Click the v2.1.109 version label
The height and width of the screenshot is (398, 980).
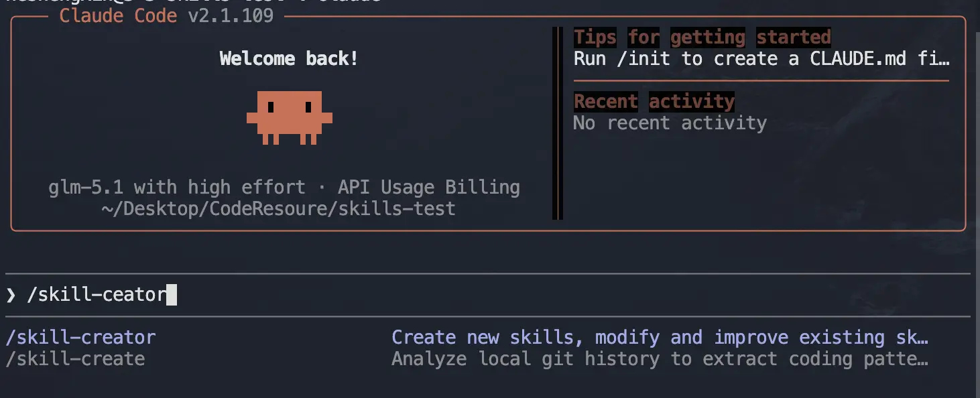point(231,15)
